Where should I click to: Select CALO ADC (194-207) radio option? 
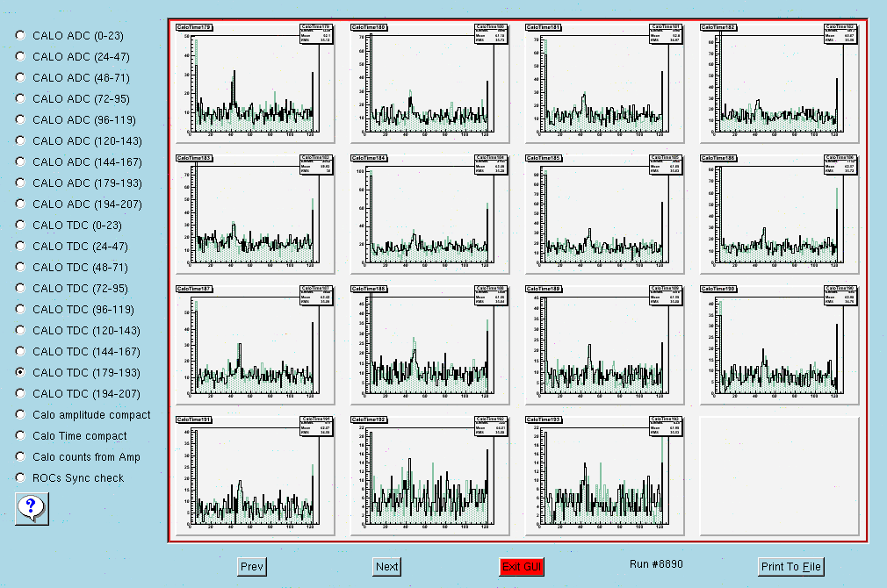(x=20, y=204)
